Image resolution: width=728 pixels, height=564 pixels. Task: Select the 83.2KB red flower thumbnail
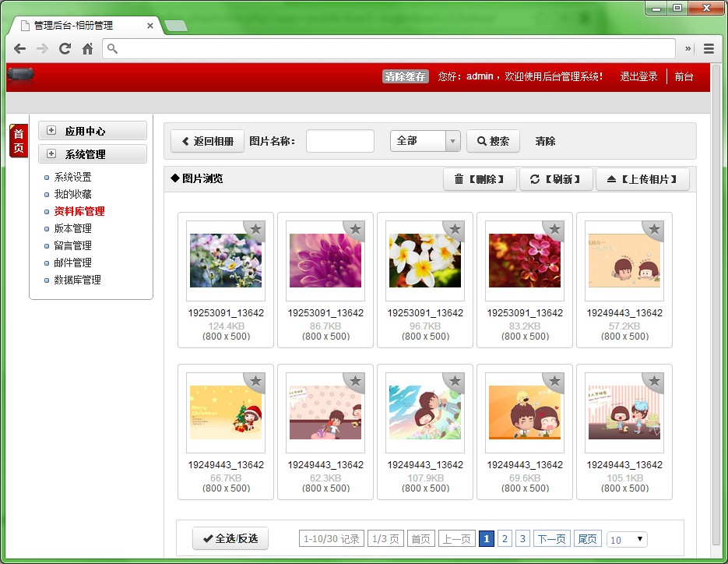525,261
